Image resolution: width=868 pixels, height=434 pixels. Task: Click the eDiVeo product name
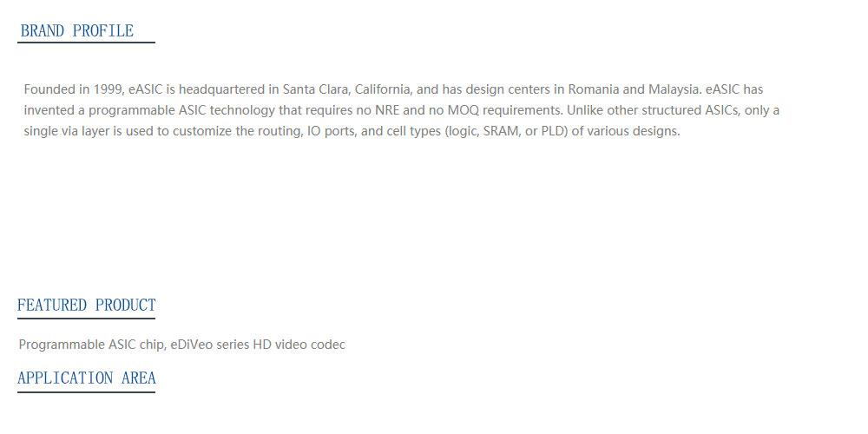[x=192, y=345]
